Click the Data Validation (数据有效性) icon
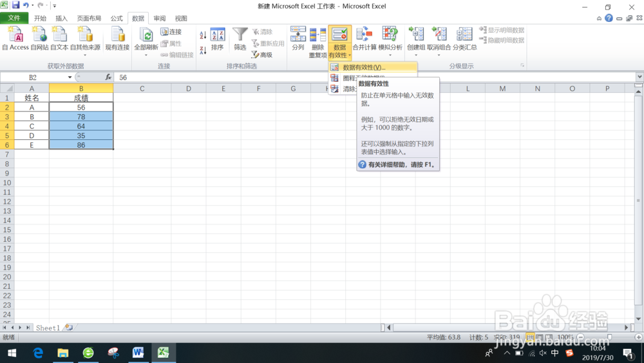The width and height of the screenshot is (644, 363). point(339,35)
